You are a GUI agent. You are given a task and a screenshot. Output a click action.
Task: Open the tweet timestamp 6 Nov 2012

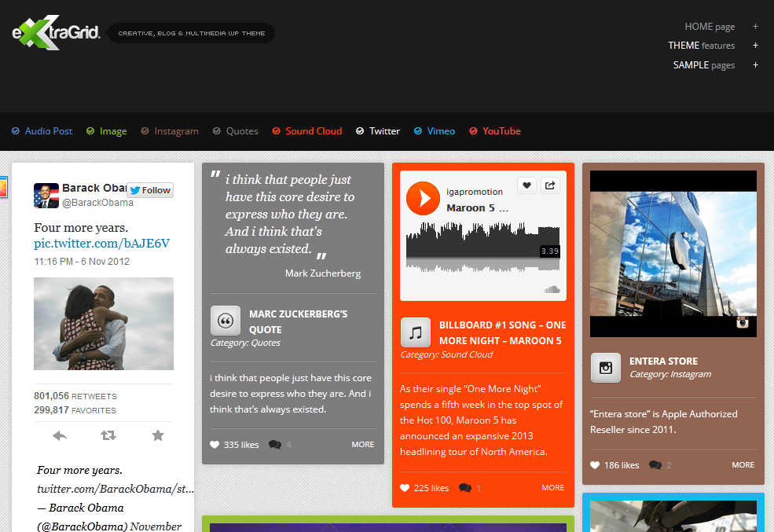point(82,262)
